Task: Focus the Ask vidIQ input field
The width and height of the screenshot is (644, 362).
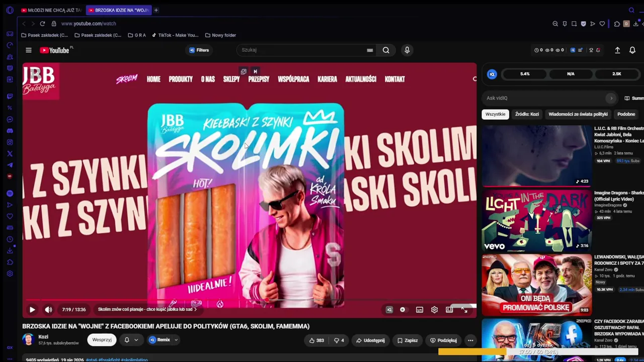Action: coord(543,98)
